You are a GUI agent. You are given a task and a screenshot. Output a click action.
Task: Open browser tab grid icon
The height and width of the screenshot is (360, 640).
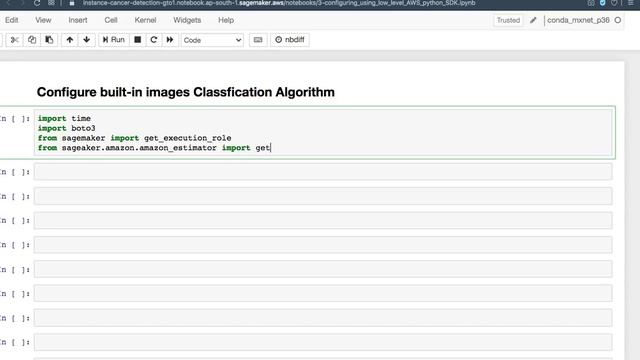point(51,3)
